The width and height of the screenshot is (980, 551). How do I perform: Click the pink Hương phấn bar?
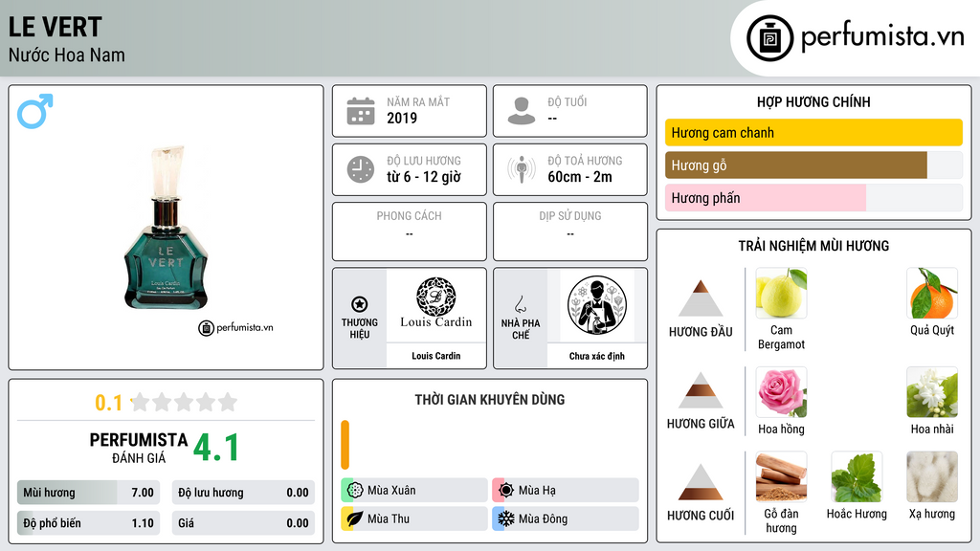(766, 198)
